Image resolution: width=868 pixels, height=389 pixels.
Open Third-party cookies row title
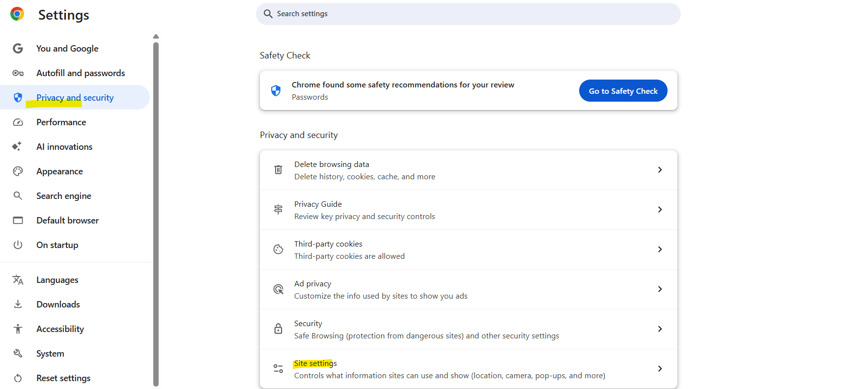[328, 244]
